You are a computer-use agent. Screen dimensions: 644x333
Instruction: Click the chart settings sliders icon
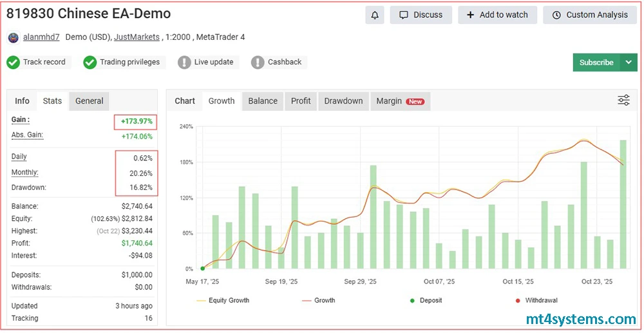coord(623,100)
